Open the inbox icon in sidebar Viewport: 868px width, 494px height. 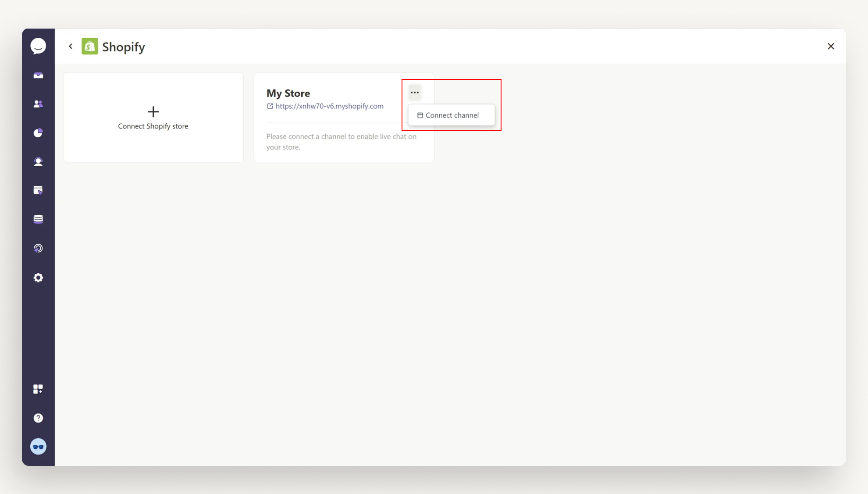point(38,75)
